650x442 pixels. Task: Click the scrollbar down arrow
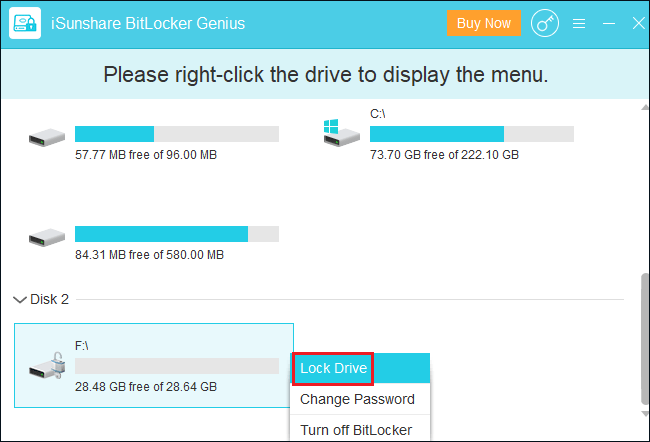click(645, 413)
